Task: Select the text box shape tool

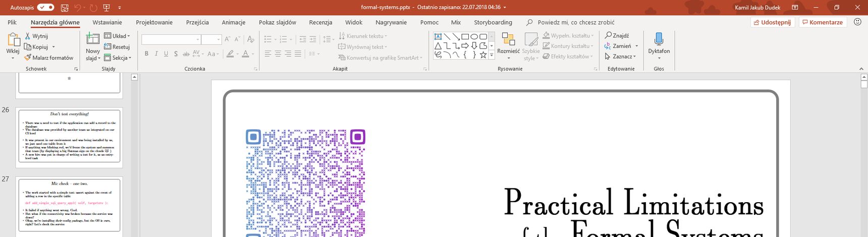Action: (438, 36)
